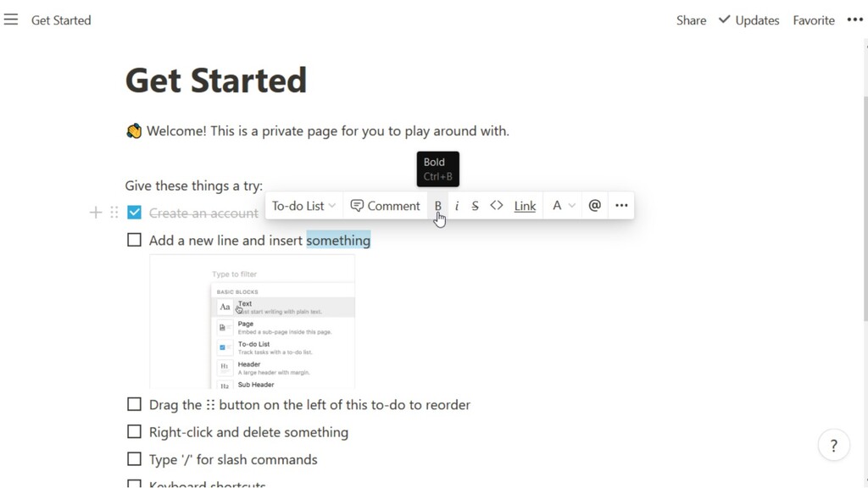Image resolution: width=868 pixels, height=488 pixels.
Task: Open the Updates menu
Action: pos(749,20)
